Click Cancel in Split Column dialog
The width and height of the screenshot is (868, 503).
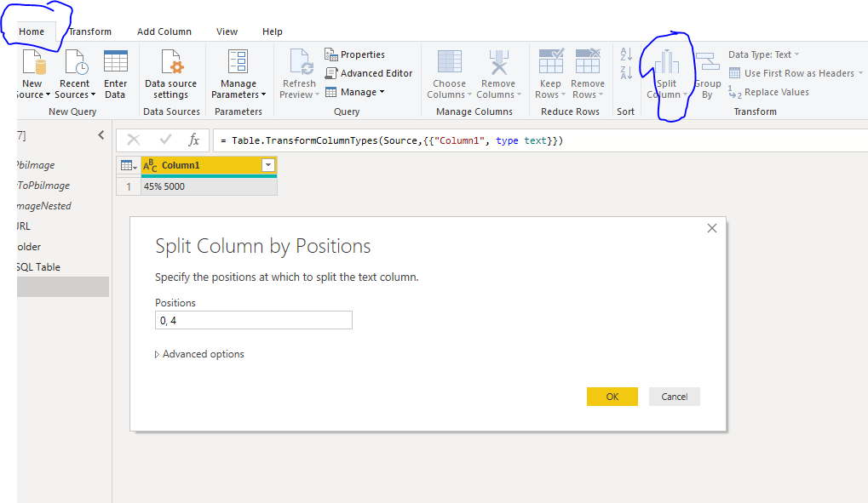675,397
